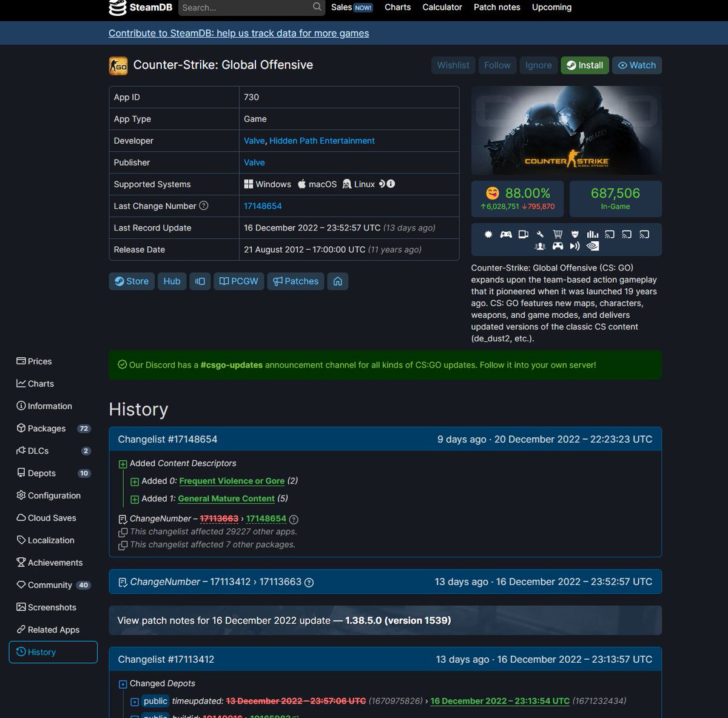Open Valve publisher link
The image size is (728, 718).
pos(254,163)
